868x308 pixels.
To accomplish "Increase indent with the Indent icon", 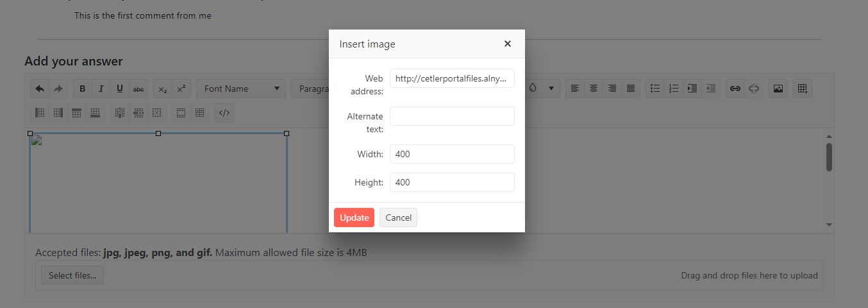I will click(692, 89).
